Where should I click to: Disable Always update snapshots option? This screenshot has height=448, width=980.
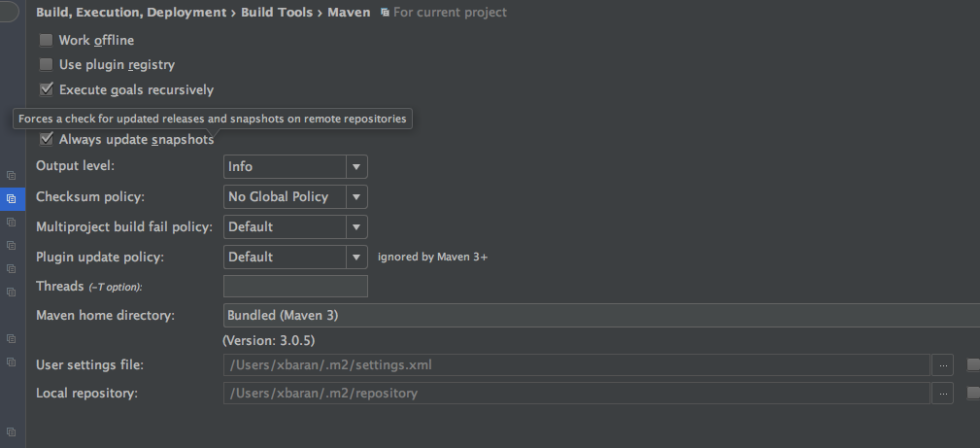tap(46, 139)
